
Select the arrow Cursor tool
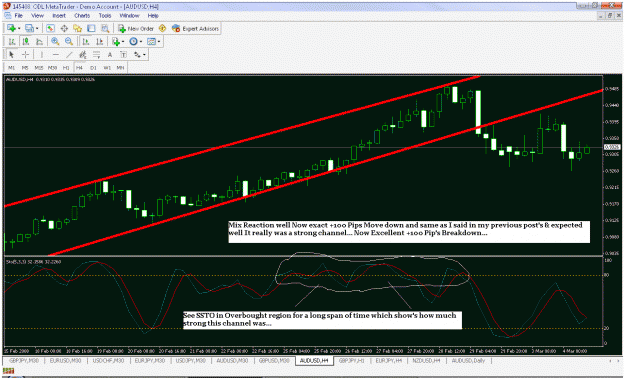point(12,55)
